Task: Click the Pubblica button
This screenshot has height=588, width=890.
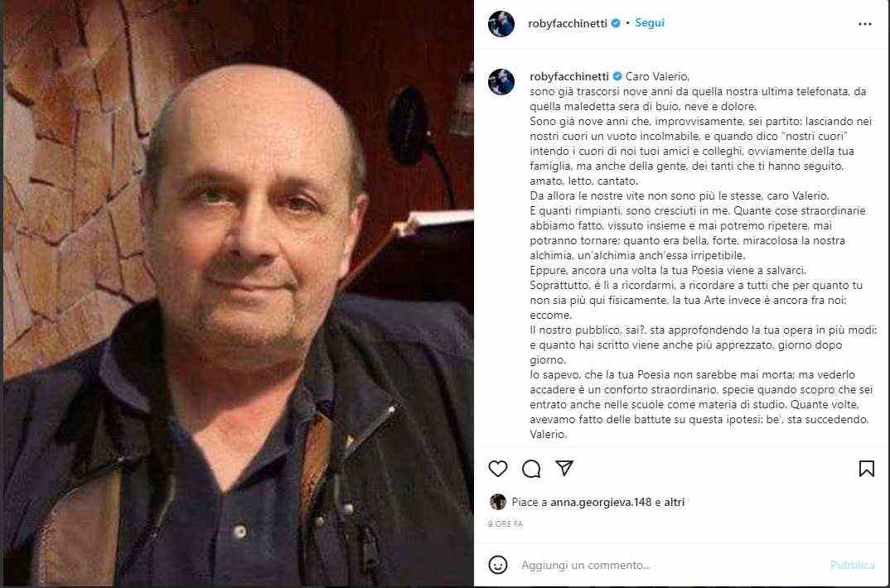Action: (x=852, y=565)
